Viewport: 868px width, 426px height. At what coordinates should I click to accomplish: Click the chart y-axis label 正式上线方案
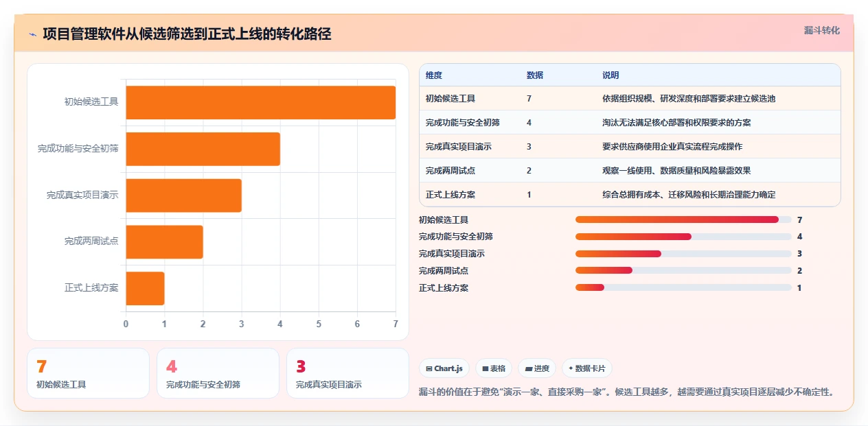[x=91, y=288]
